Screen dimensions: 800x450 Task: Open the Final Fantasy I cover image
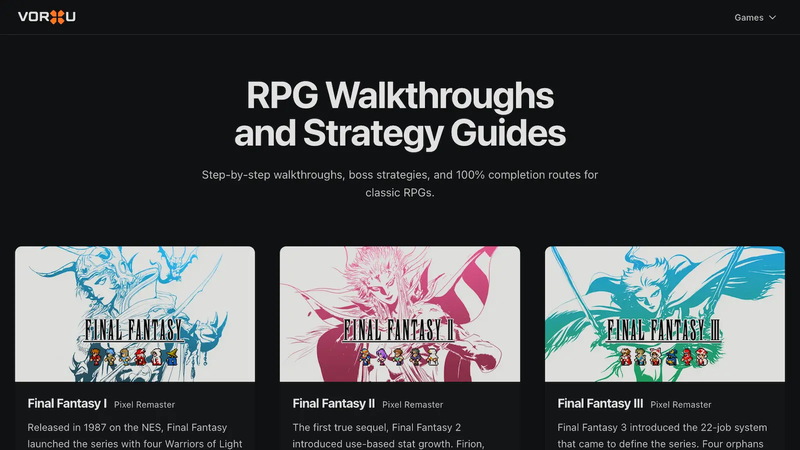[135, 314]
